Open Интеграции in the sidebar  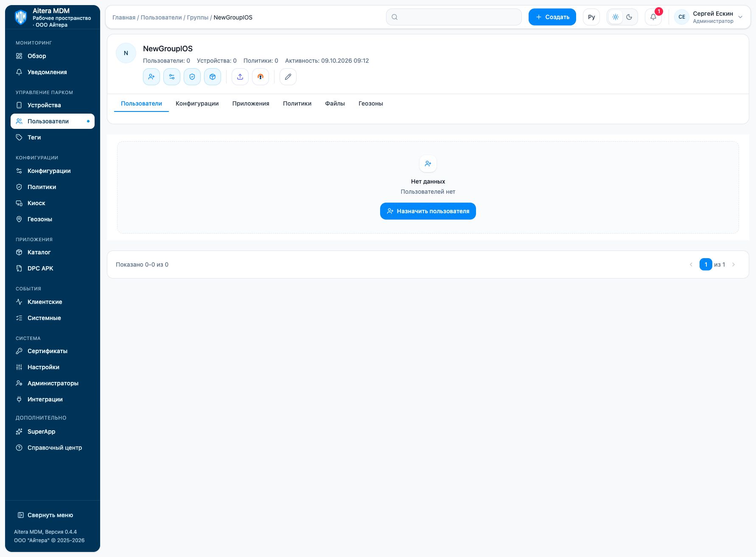[x=53, y=399]
